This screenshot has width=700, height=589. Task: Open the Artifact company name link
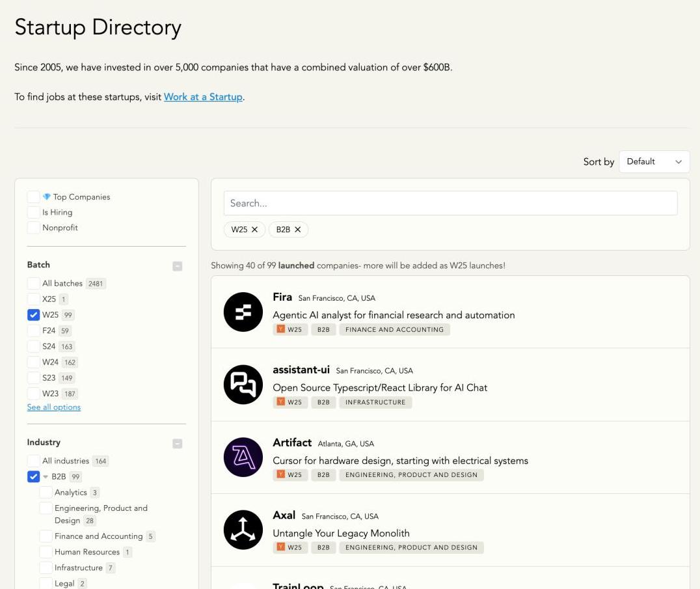292,443
